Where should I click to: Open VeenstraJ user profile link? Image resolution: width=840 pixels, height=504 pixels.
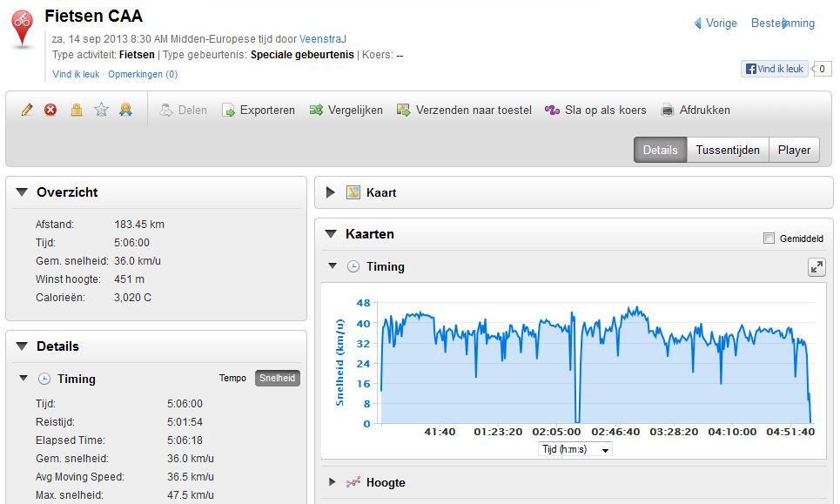pos(323,39)
